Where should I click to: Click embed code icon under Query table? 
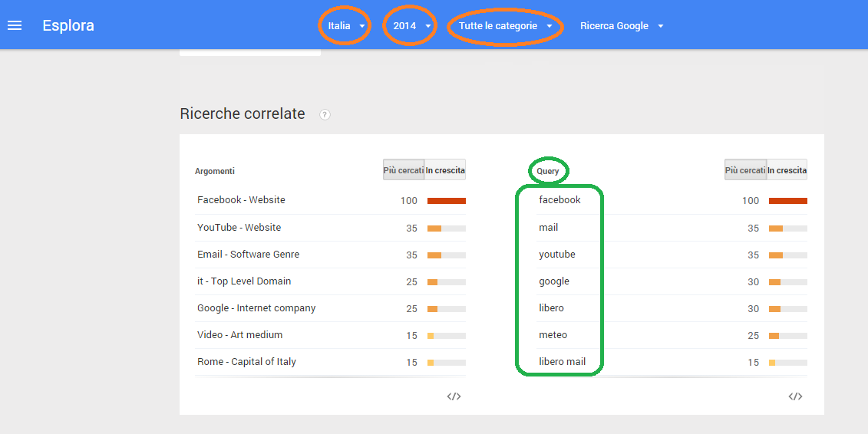click(x=796, y=396)
